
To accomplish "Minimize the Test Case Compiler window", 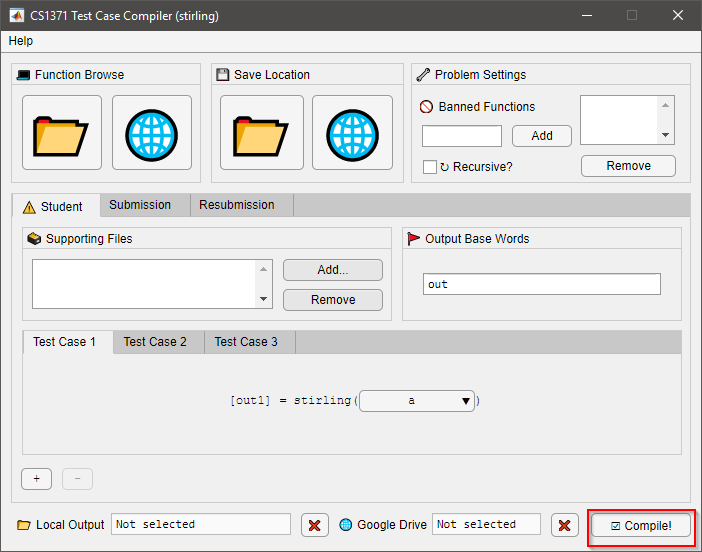I will (x=587, y=16).
